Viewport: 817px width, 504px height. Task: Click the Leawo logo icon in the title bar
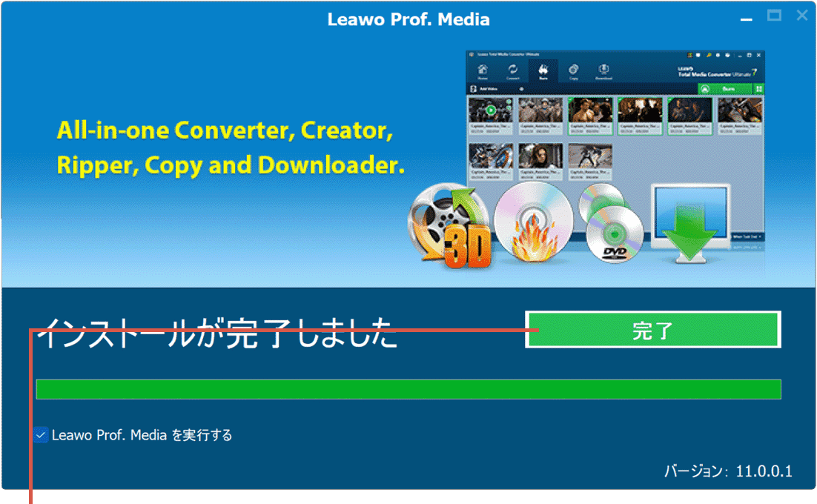473,53
